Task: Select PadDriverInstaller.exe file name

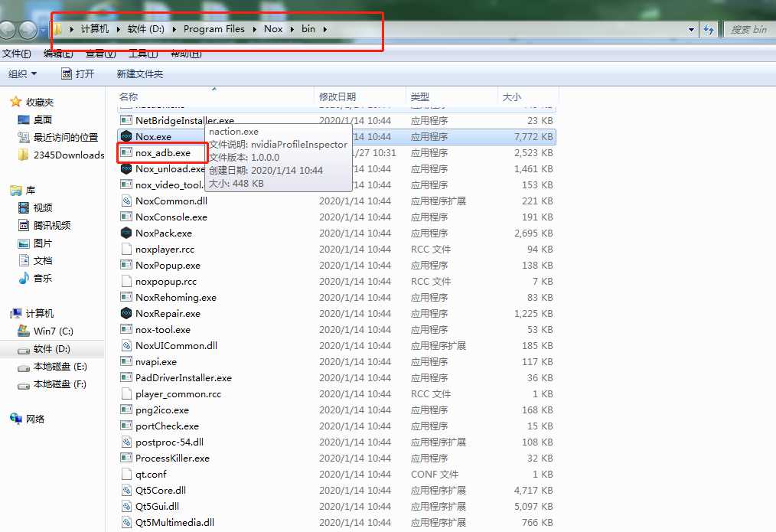Action: (184, 377)
